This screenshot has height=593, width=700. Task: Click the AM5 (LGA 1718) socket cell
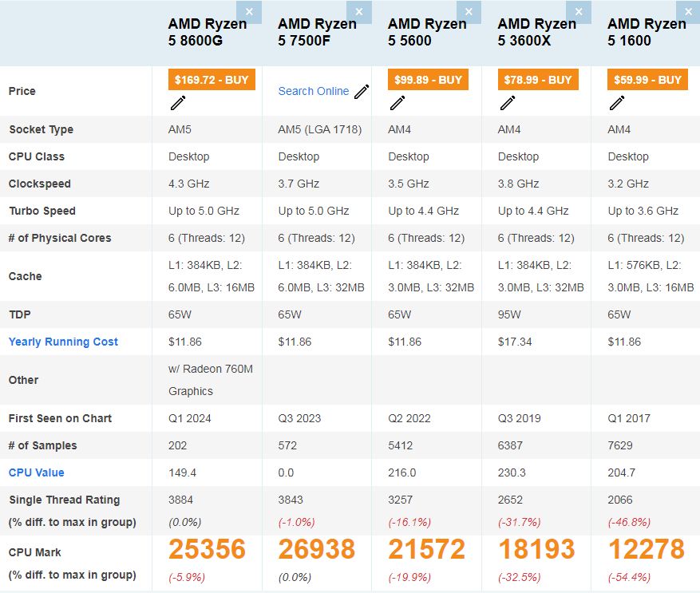[319, 129]
